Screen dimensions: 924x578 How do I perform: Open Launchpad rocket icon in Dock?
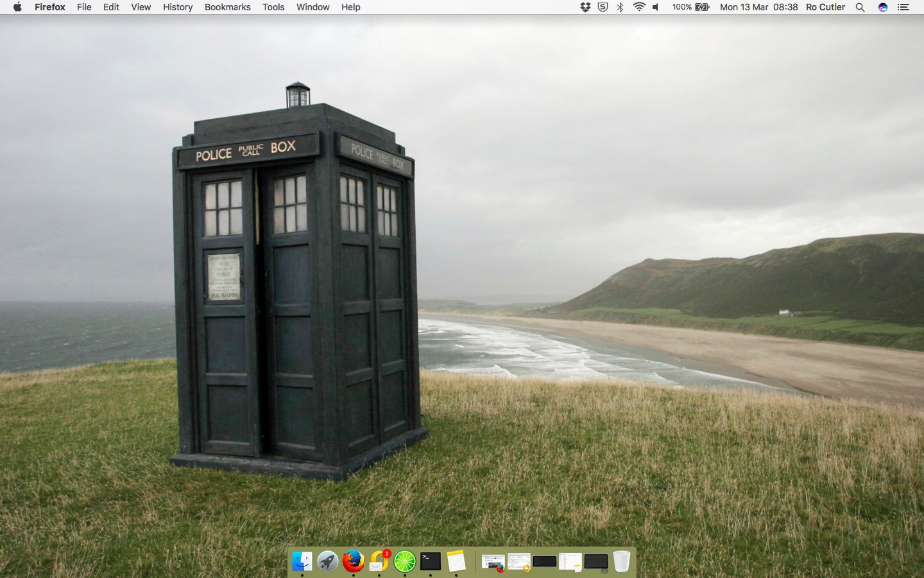[328, 561]
